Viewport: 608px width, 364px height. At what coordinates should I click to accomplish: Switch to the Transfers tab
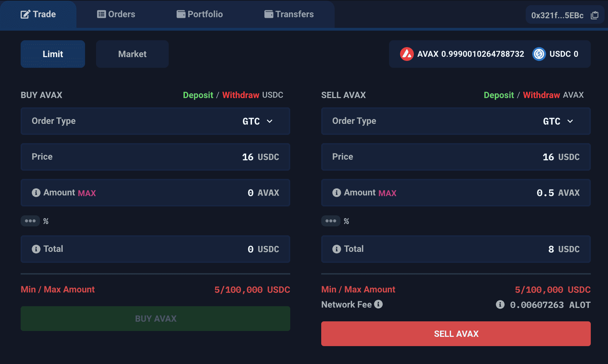point(289,14)
